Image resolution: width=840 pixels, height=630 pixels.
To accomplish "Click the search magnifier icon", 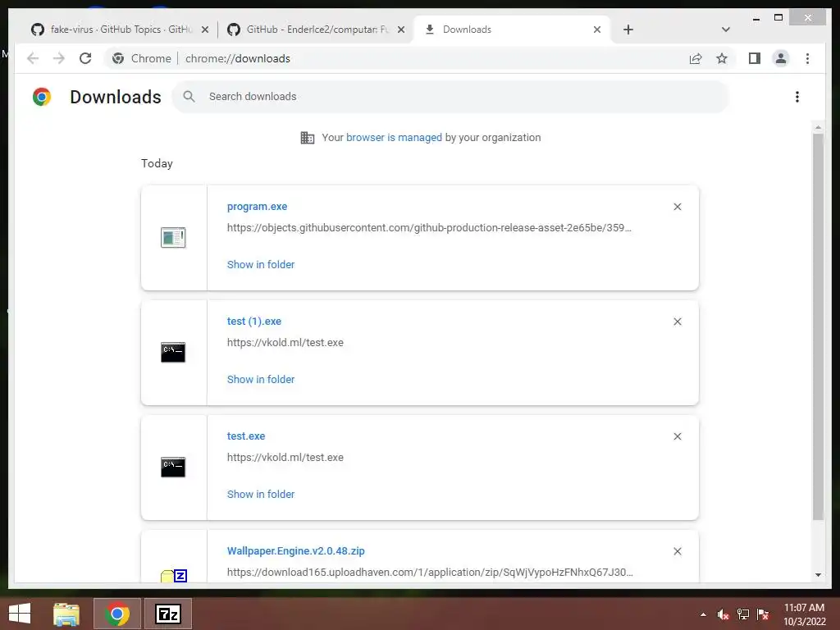I will (189, 97).
